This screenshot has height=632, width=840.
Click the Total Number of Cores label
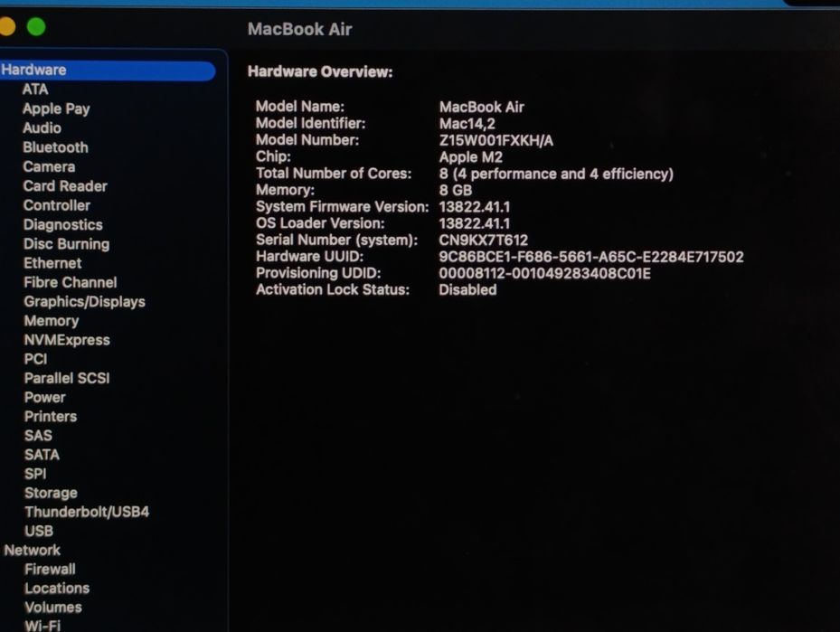[x=334, y=173]
